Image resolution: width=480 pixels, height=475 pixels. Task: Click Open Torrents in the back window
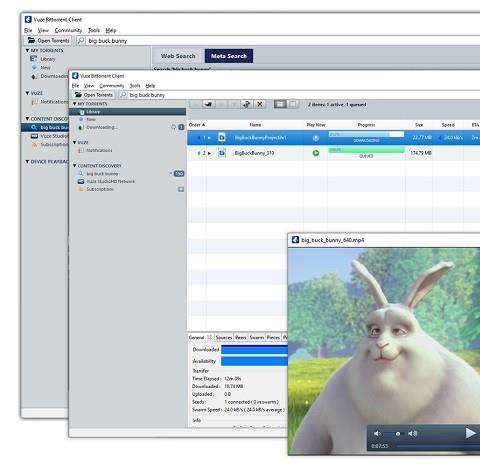click(x=49, y=41)
